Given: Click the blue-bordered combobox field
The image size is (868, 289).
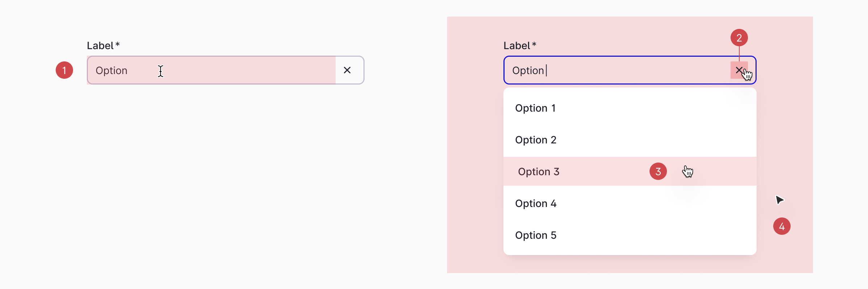Looking at the screenshot, I should [615, 70].
